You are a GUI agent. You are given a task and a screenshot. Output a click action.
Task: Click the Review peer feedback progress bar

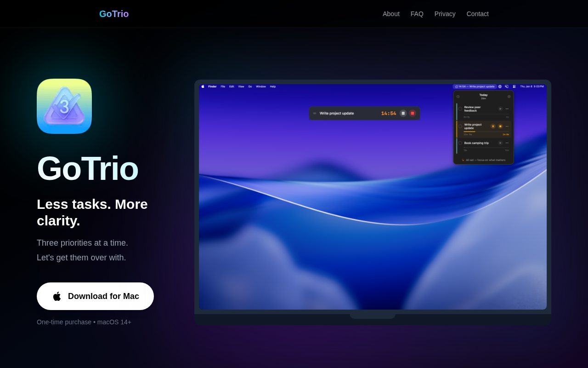(486, 114)
